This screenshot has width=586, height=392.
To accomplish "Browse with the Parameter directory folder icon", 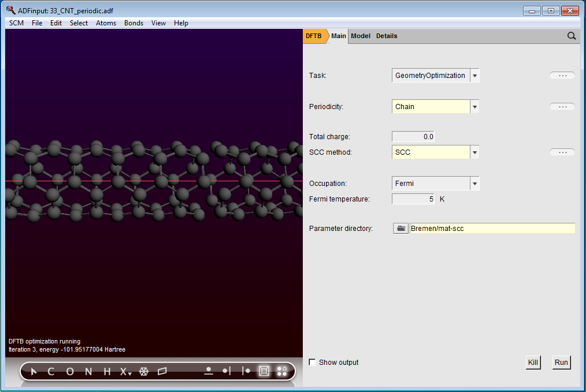I will (400, 229).
